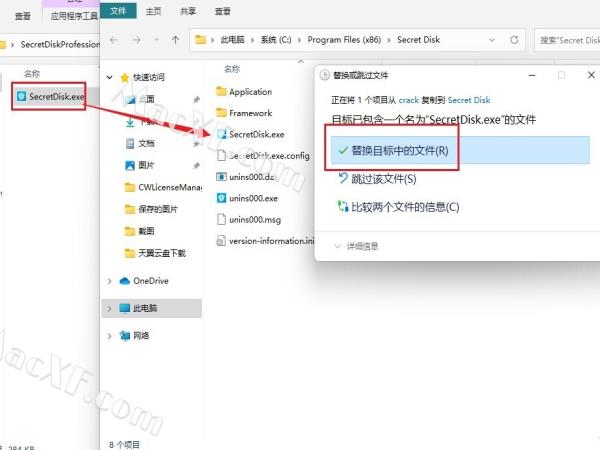Collapse sort arrow above file list

tap(301, 61)
